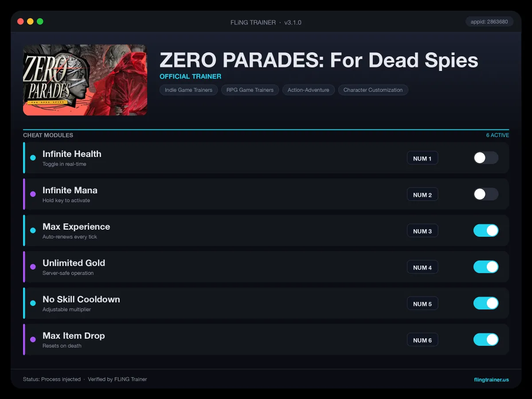Click the cyan status dot beside Infinite Health
Screen dimensions: 532x399
tap(33, 158)
